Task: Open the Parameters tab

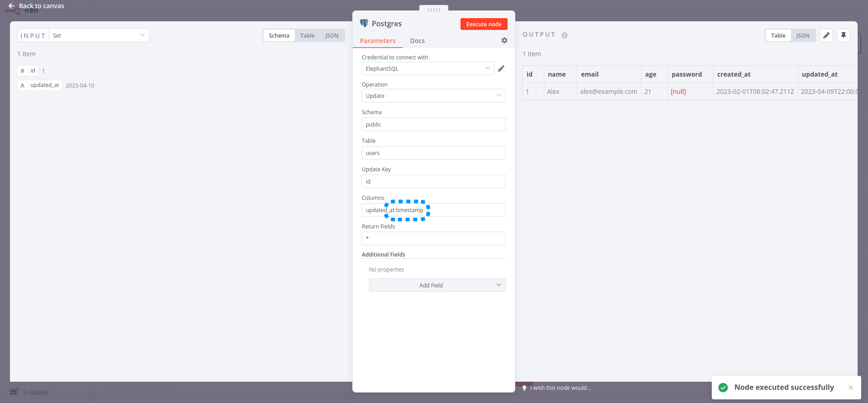Action: click(378, 41)
